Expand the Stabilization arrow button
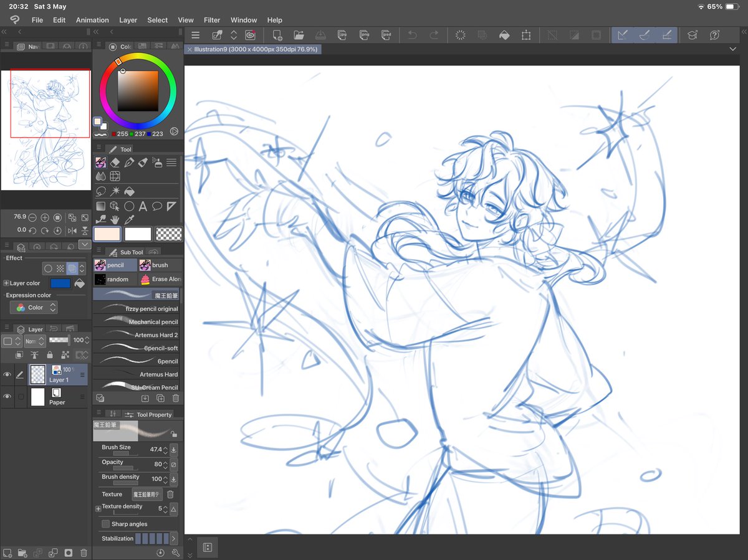Viewport: 748px width, 560px height. click(173, 538)
